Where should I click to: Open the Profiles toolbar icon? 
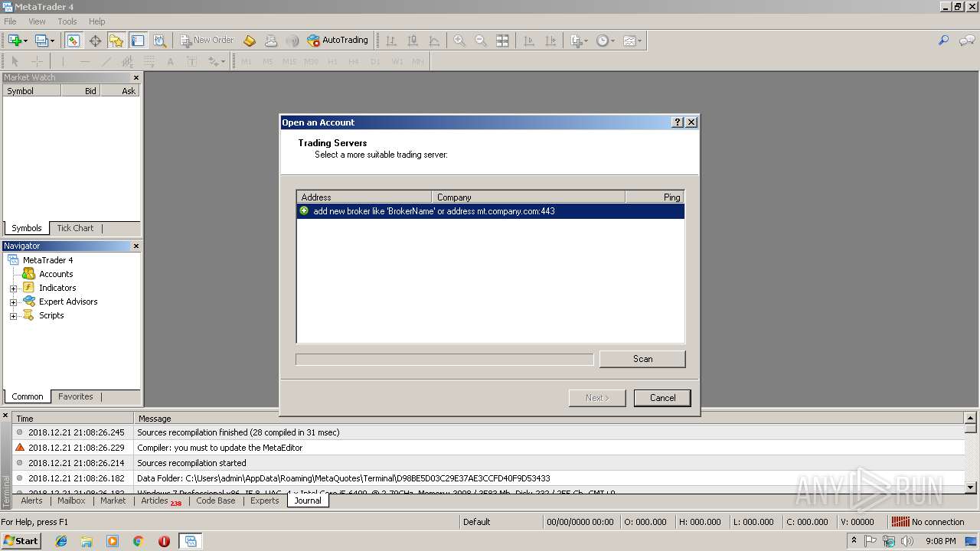pyautogui.click(x=41, y=41)
